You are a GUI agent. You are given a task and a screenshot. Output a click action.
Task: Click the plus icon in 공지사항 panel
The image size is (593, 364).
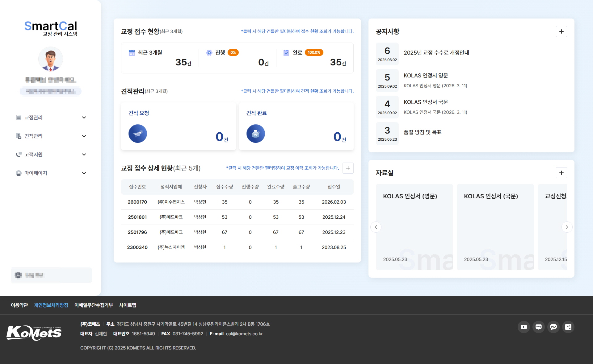pyautogui.click(x=561, y=31)
